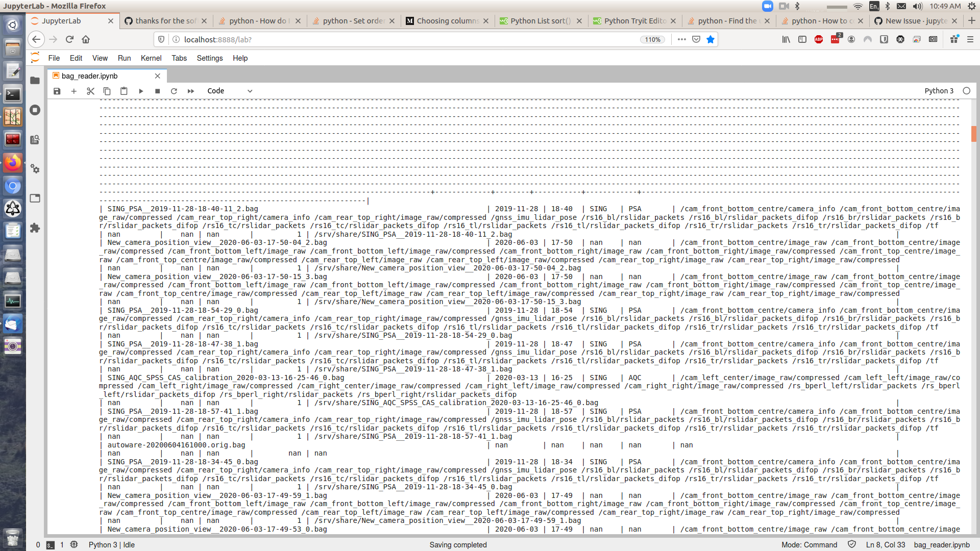Save the bag_reader notebook
The width and height of the screenshot is (980, 551).
click(x=57, y=91)
